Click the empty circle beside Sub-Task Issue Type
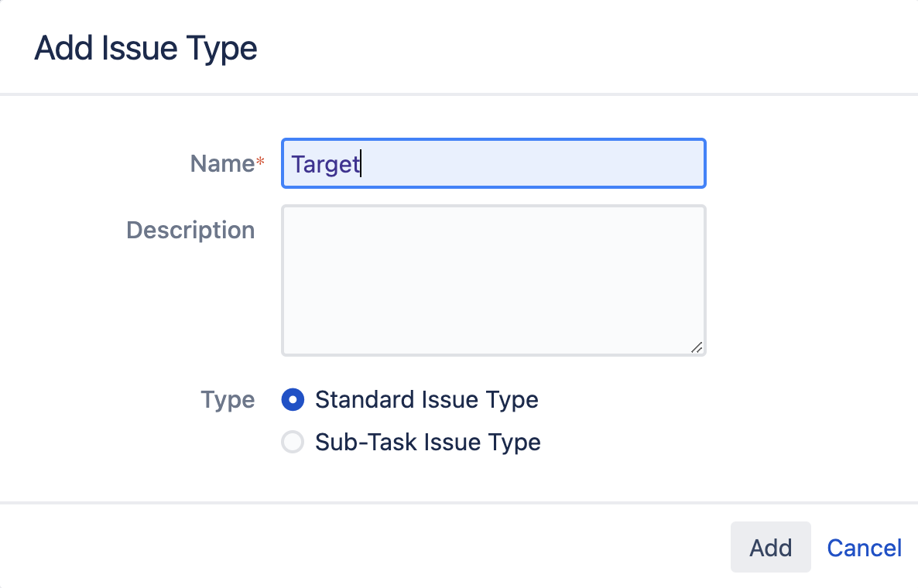This screenshot has height=588, width=918. (293, 443)
